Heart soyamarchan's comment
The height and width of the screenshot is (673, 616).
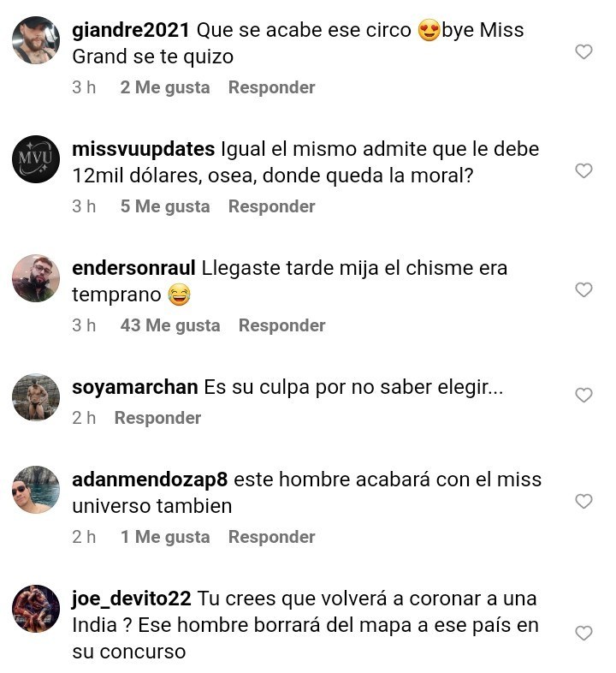583,396
